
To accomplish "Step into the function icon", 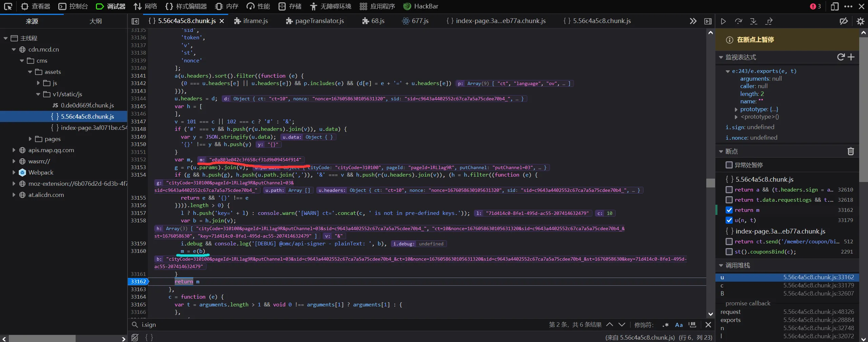I will [754, 21].
